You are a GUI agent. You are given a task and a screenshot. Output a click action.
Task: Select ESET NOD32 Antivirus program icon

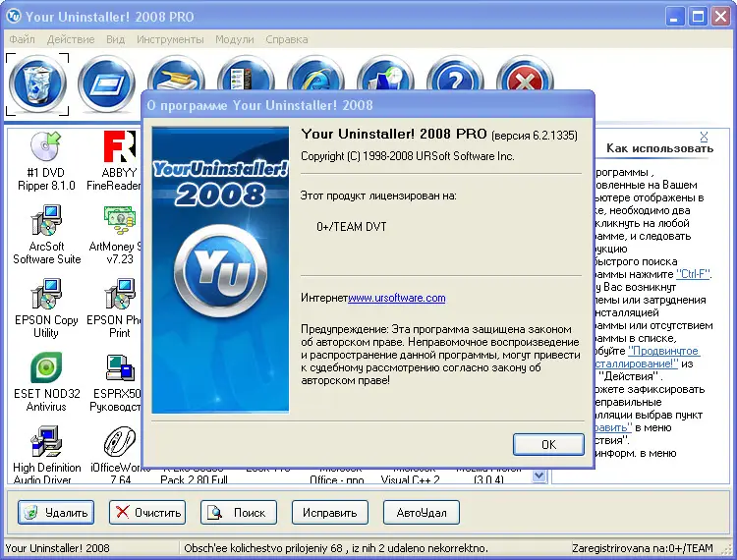point(45,367)
